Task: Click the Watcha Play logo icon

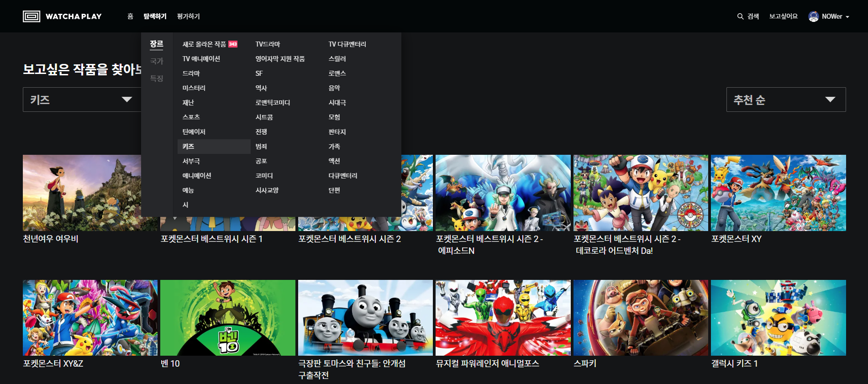Action: [x=32, y=16]
